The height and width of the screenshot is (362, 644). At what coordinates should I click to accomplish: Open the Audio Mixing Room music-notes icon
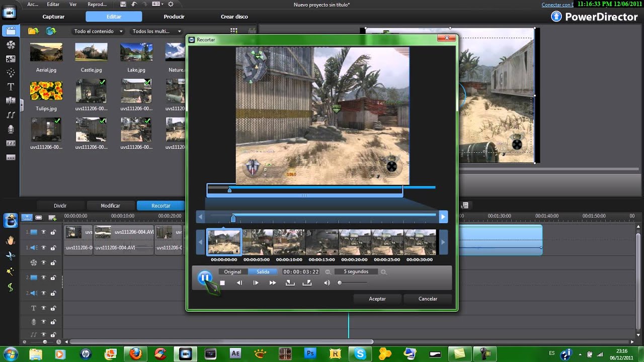[x=10, y=115]
